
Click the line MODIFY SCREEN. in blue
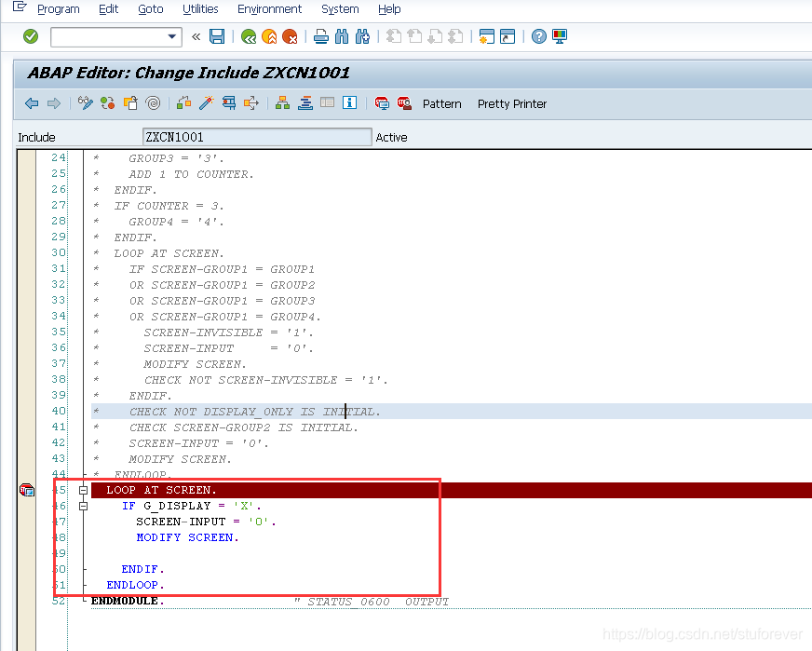click(x=187, y=537)
